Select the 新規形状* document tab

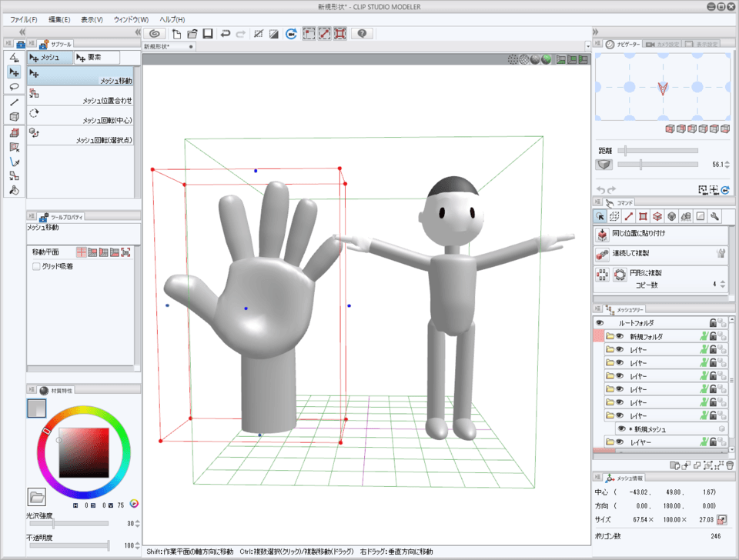click(x=169, y=47)
